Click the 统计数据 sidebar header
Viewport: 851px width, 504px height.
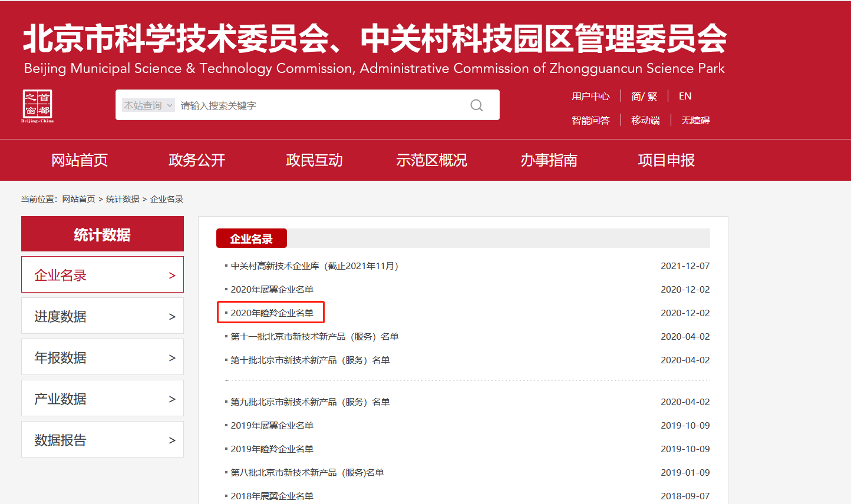(x=103, y=234)
